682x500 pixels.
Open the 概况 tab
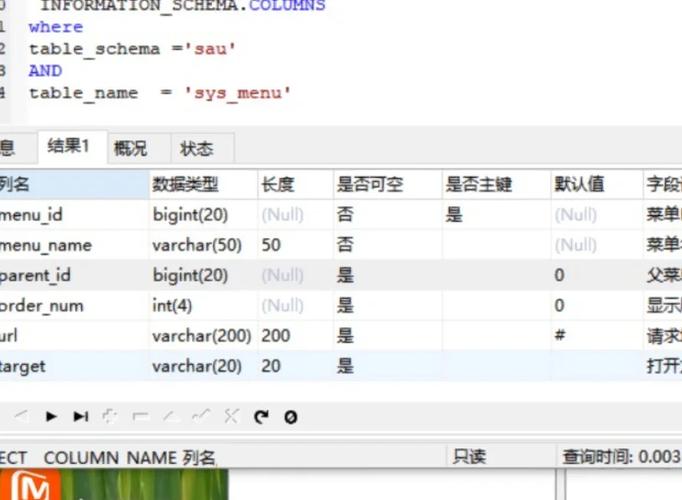[130, 148]
